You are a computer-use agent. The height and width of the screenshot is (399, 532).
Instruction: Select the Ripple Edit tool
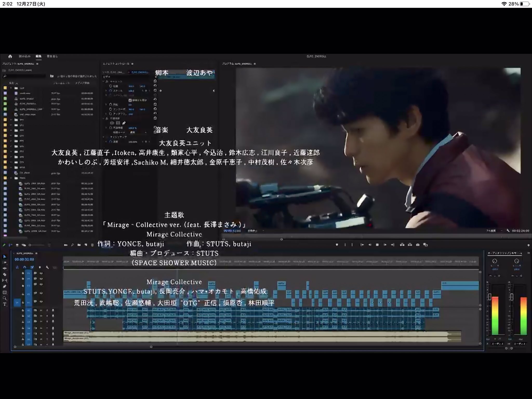[5, 269]
